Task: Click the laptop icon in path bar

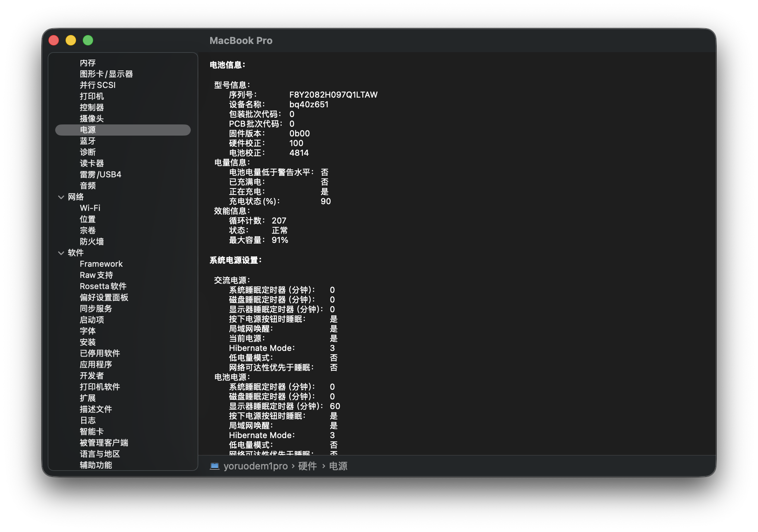Action: [x=215, y=466]
